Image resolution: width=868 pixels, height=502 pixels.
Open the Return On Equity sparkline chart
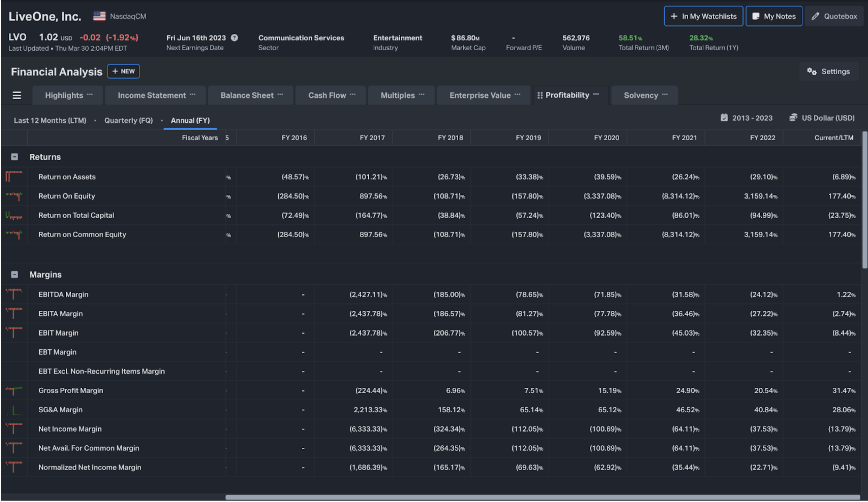(14, 196)
